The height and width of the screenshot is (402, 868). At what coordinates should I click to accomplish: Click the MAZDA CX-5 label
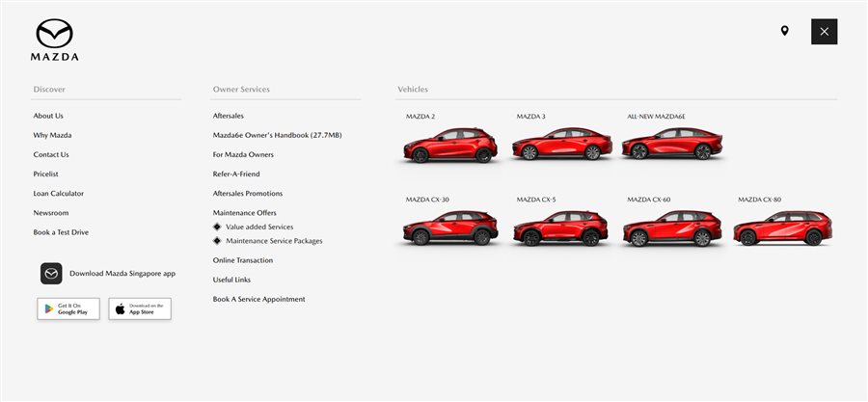point(536,200)
